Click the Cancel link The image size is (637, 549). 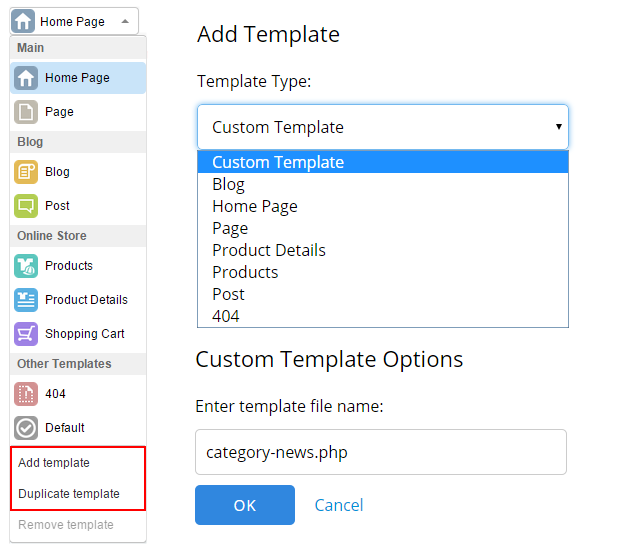click(x=339, y=505)
